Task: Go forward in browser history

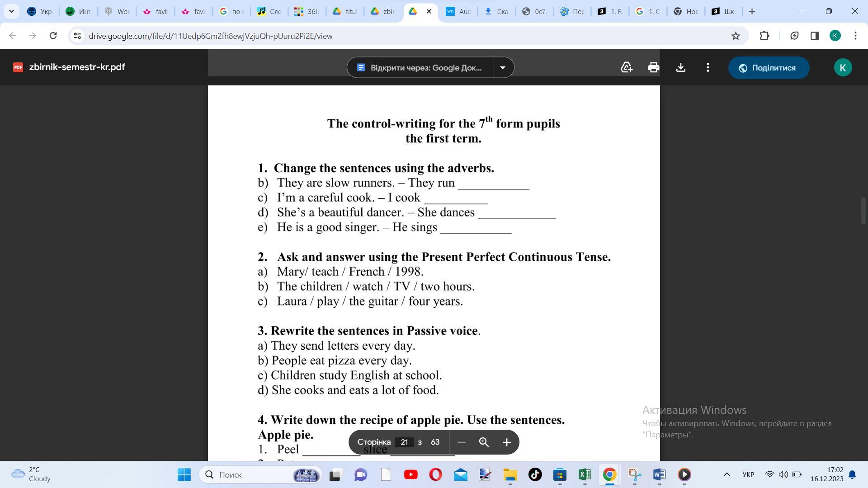Action: [x=33, y=36]
